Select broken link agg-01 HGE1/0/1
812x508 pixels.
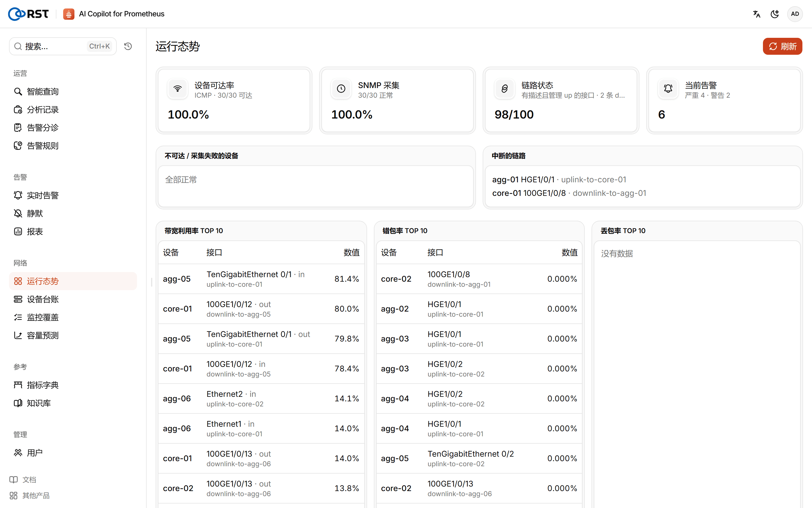pyautogui.click(x=559, y=179)
